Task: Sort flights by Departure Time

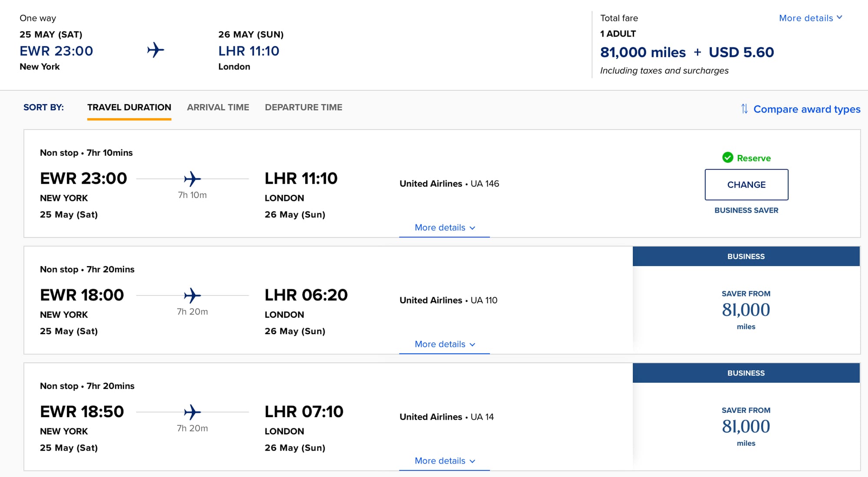Action: (303, 107)
